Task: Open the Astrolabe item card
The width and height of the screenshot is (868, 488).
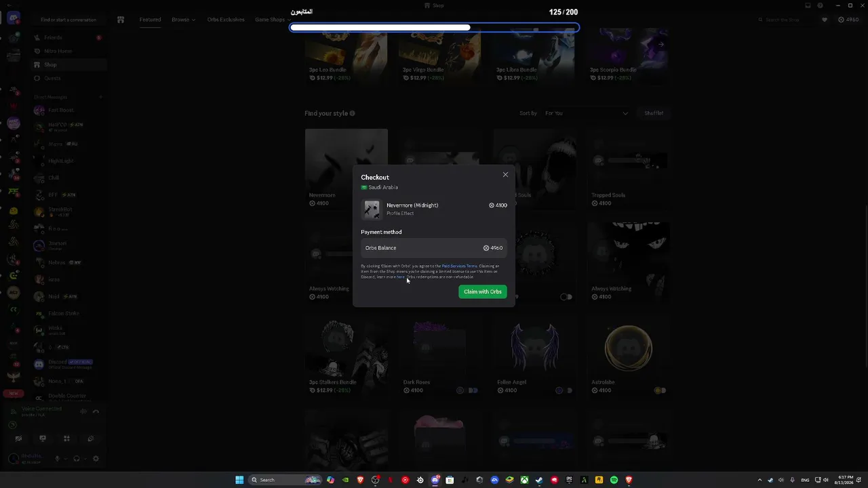Action: click(x=627, y=355)
